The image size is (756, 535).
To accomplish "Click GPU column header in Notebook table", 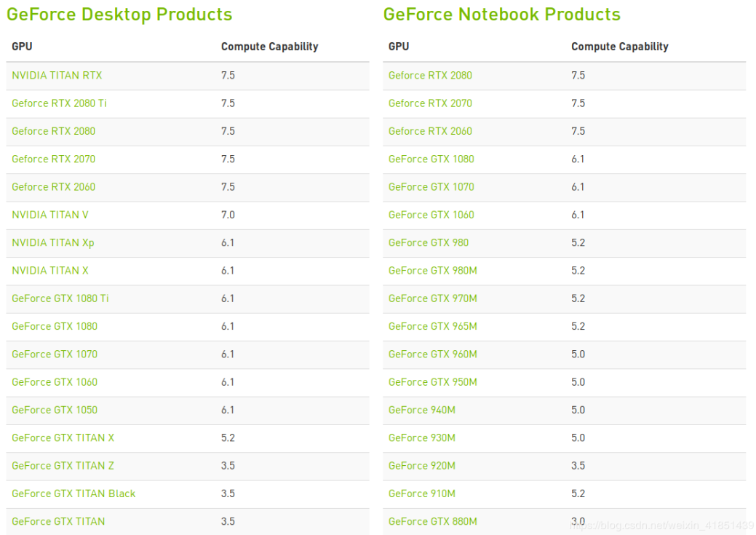I will pyautogui.click(x=399, y=47).
